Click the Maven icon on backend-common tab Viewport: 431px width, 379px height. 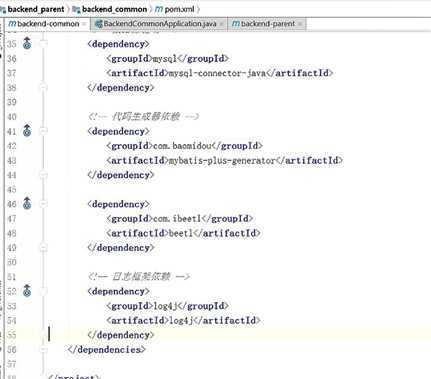[x=12, y=24]
